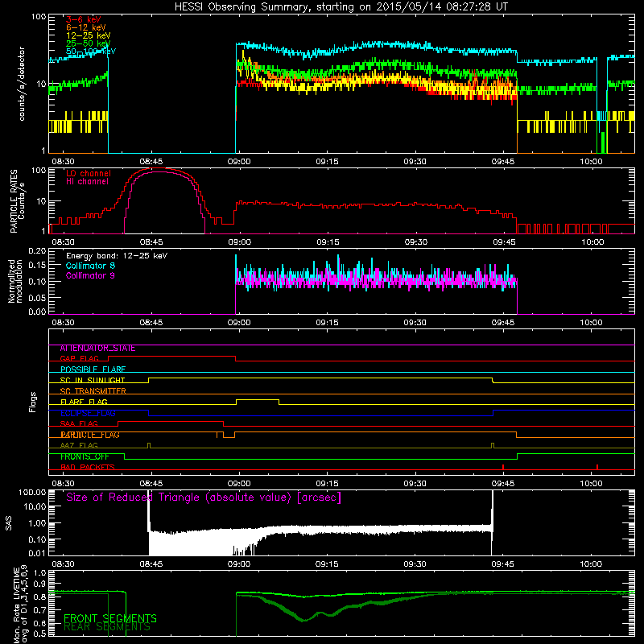Click the SC_IN_SUNLIGHT flag label
Viewport: 644px width, 644px height.
coord(93,380)
